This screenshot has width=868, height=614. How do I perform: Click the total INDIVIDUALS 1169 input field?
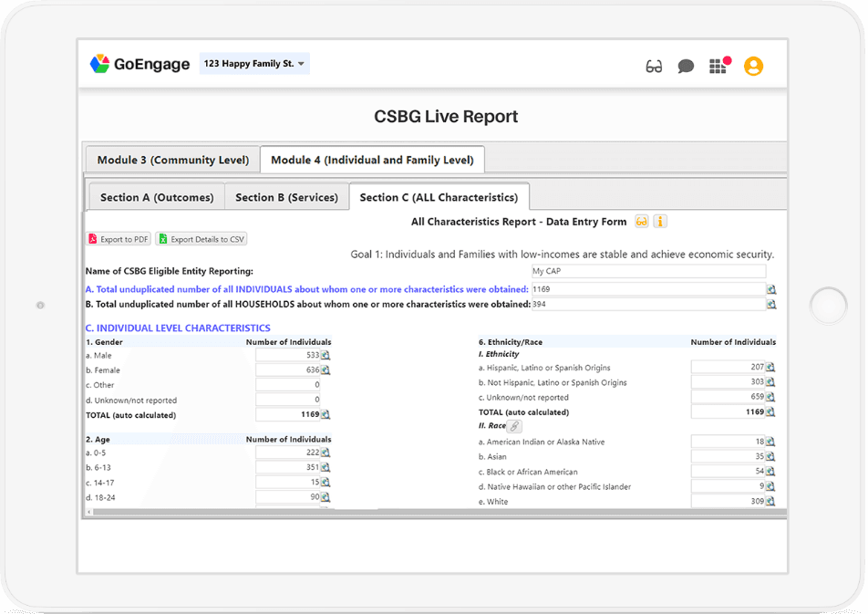649,289
